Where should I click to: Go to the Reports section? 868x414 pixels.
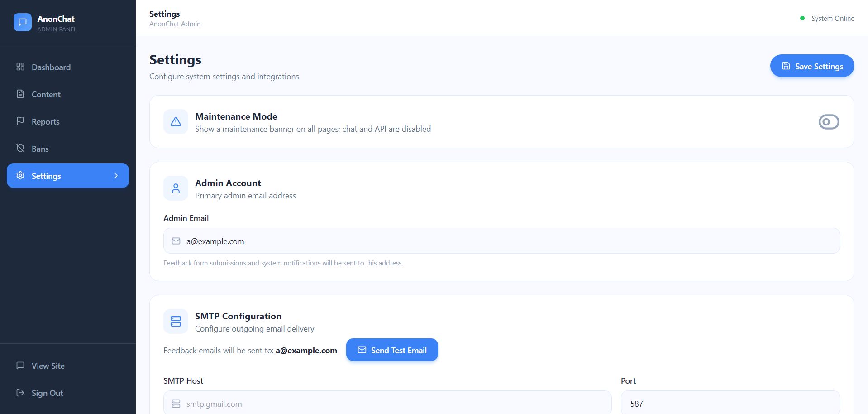tap(45, 122)
